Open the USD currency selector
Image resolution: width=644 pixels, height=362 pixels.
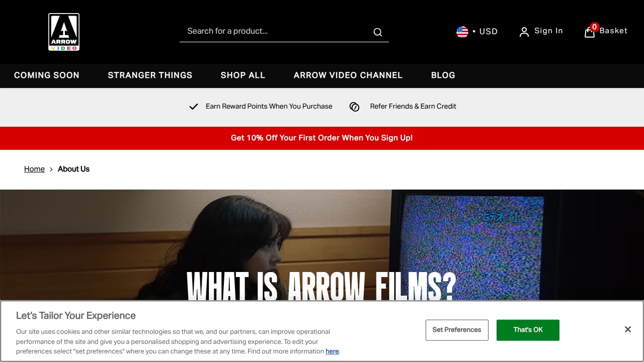(477, 31)
